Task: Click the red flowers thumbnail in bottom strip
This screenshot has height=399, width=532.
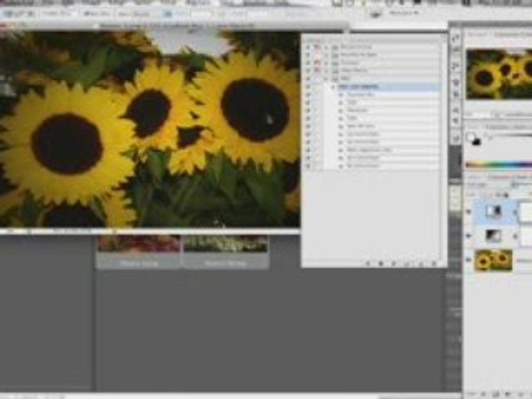Action: [139, 244]
